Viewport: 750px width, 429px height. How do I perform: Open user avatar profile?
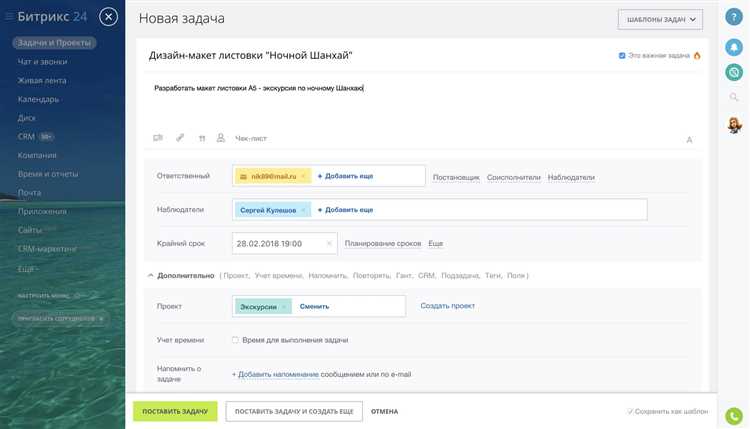coord(734,125)
